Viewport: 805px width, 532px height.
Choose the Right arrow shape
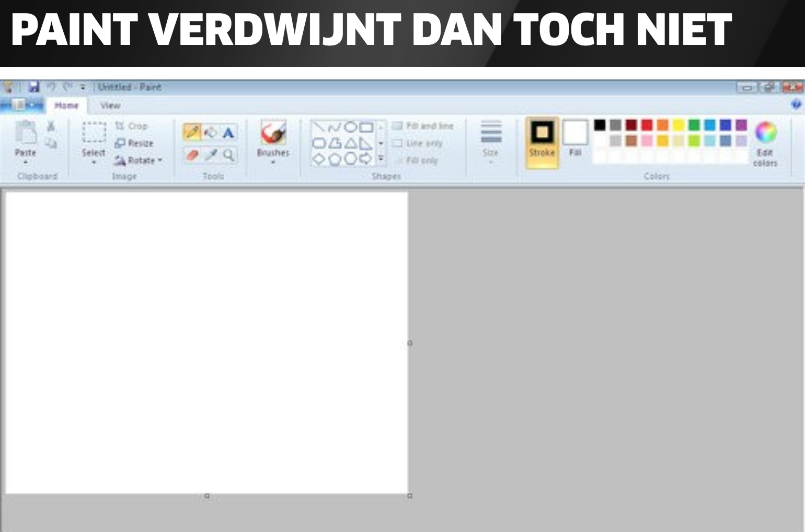point(366,159)
